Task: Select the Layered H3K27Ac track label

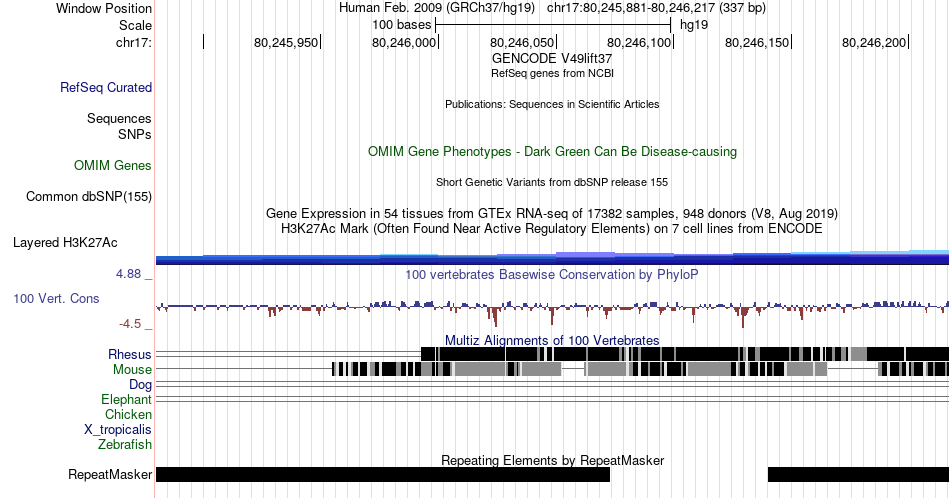Action: (x=65, y=242)
